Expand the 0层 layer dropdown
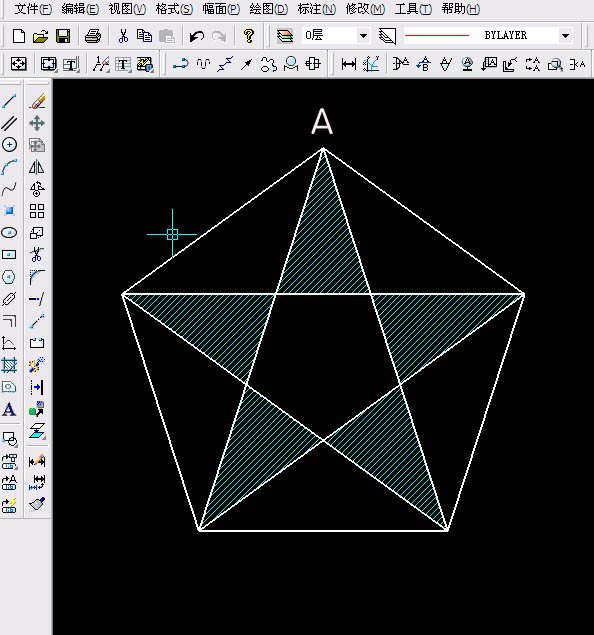This screenshot has width=594, height=635. (363, 36)
